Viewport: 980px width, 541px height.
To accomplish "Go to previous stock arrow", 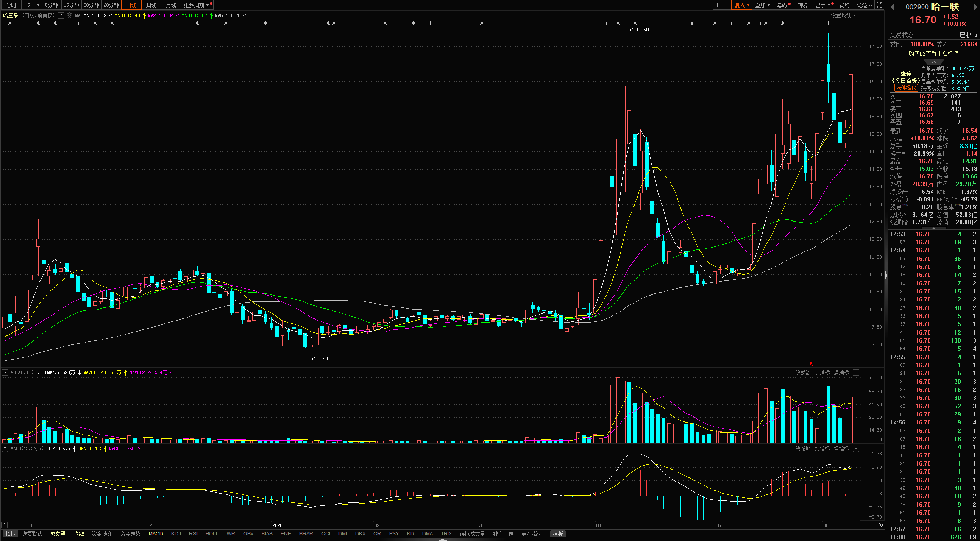I will [892, 7].
